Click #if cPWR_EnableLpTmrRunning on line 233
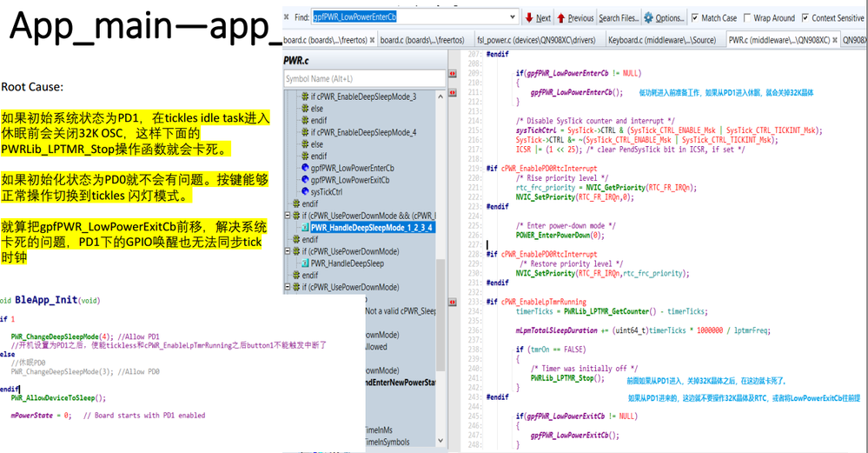The image size is (868, 453). click(x=536, y=302)
